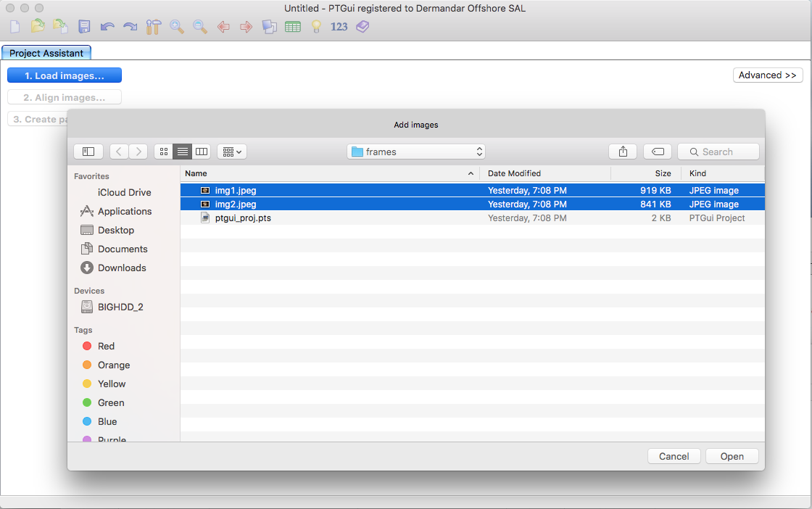Click the light bulb icon
The width and height of the screenshot is (812, 509).
316,27
